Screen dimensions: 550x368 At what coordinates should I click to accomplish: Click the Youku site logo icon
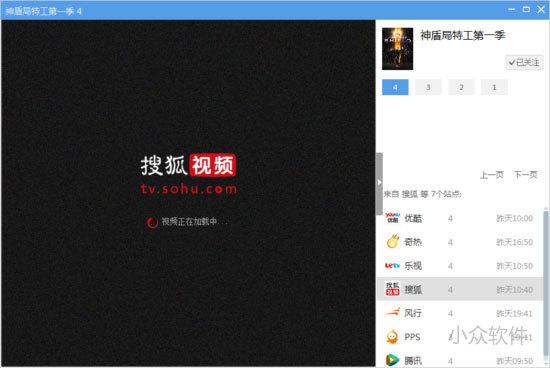[x=392, y=218]
